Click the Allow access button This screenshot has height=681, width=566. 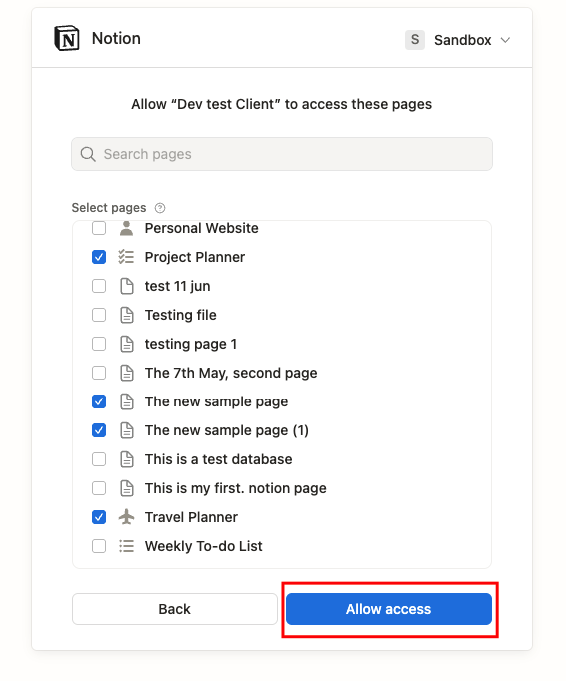tap(389, 609)
